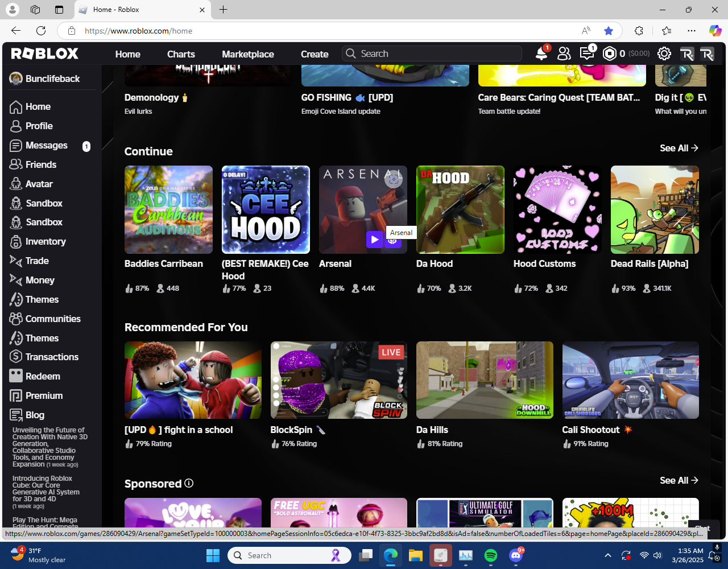The image size is (728, 569).
Task: Click See All for the Sponsored section
Action: 679,480
